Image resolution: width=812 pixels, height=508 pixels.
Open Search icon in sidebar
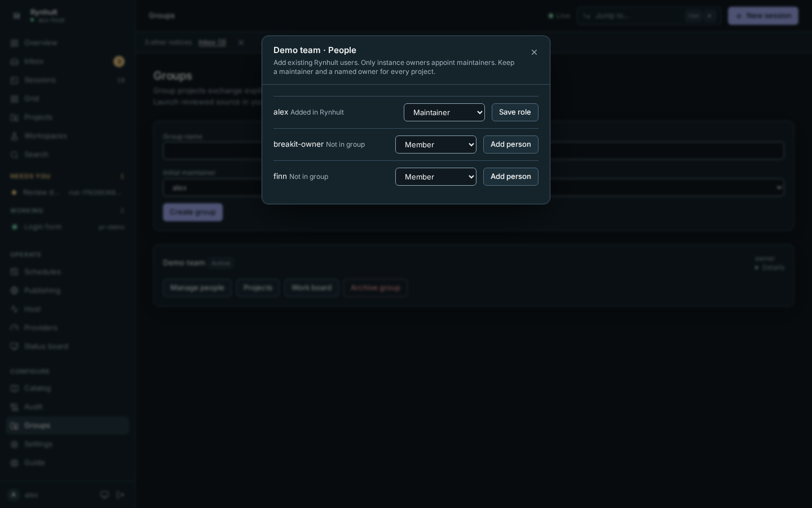coord(15,155)
